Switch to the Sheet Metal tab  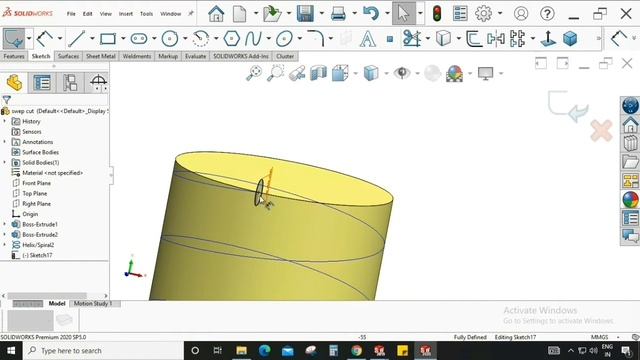coord(101,56)
